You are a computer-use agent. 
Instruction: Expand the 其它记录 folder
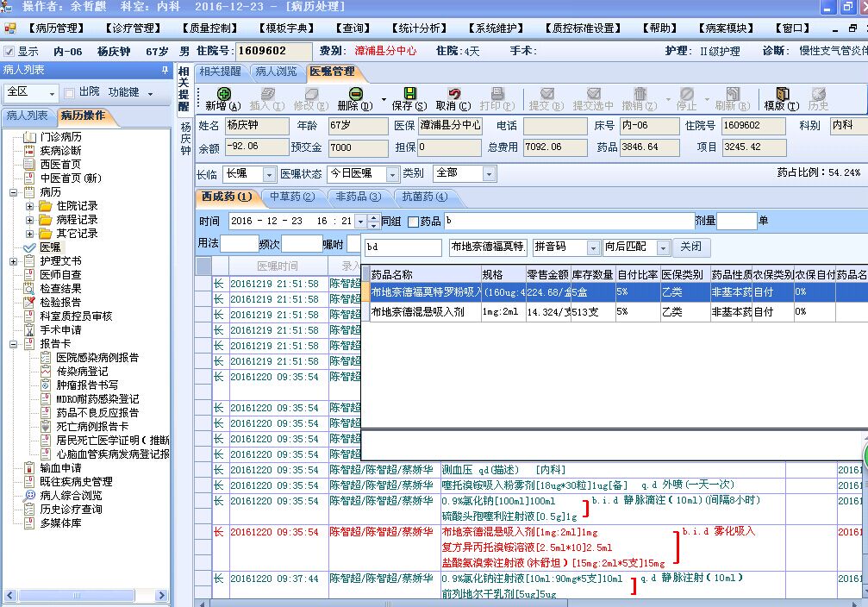30,234
